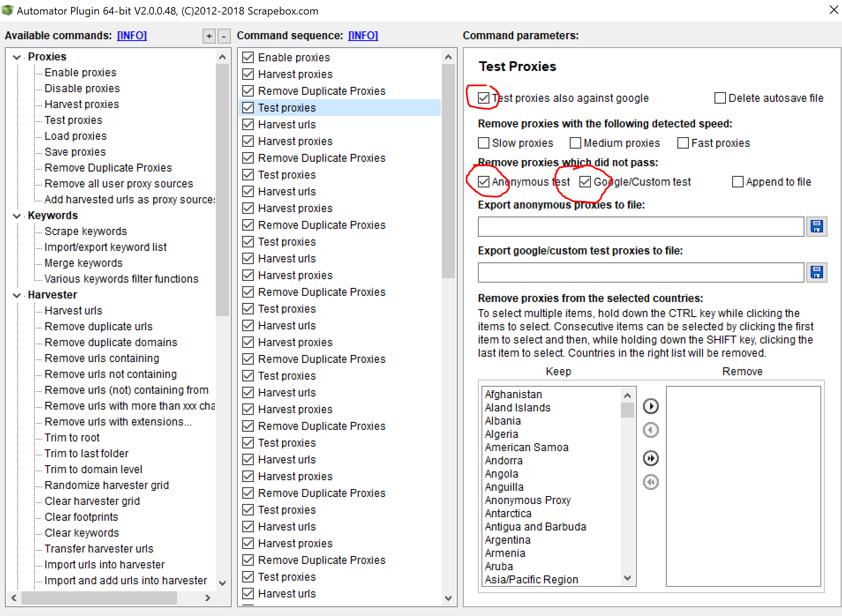The image size is (842, 616).
Task: Select the 'Scrape keywords' command
Action: click(86, 231)
